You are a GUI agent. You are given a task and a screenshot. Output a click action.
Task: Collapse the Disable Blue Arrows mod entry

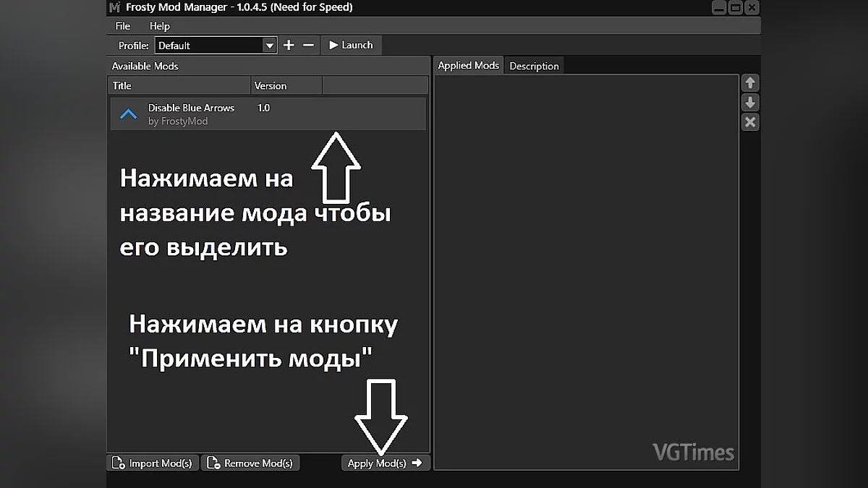tap(129, 114)
